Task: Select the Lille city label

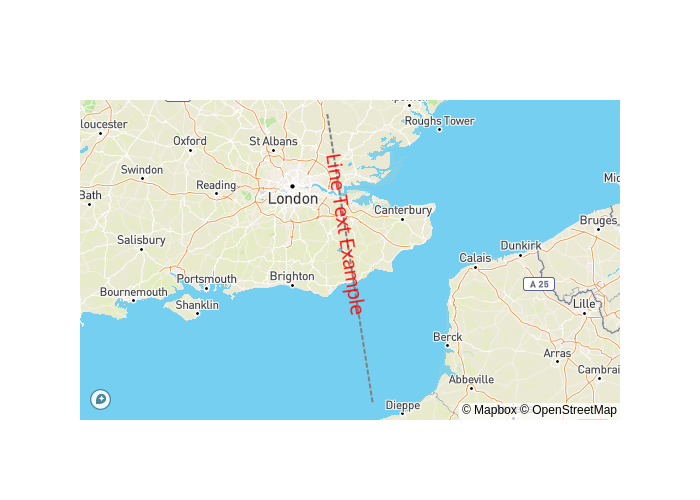Action: tap(584, 304)
